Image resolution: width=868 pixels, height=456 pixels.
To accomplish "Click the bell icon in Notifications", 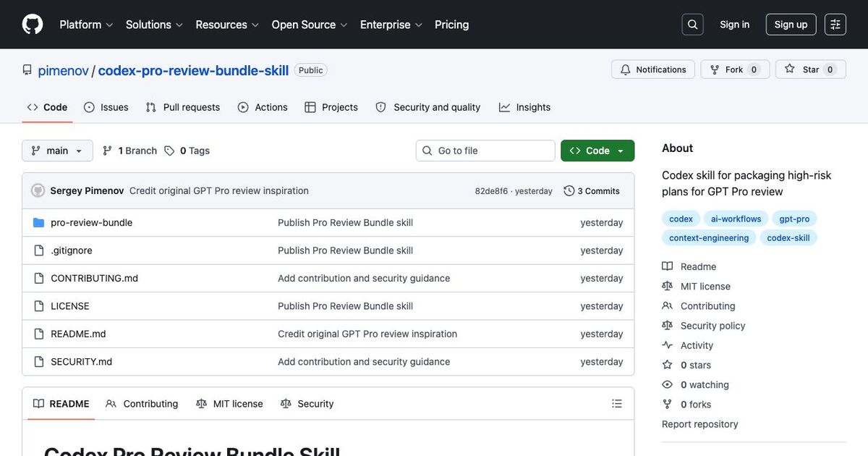I will (x=626, y=69).
